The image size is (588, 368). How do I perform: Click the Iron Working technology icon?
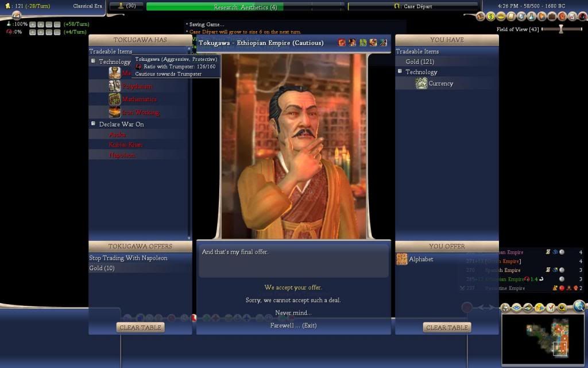click(115, 112)
